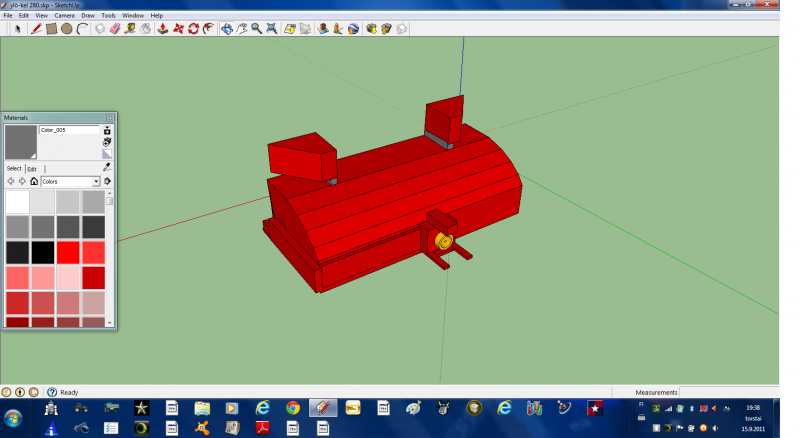Screen dimensions: 800x438
Task: Open the Camera menu
Action: (x=64, y=16)
